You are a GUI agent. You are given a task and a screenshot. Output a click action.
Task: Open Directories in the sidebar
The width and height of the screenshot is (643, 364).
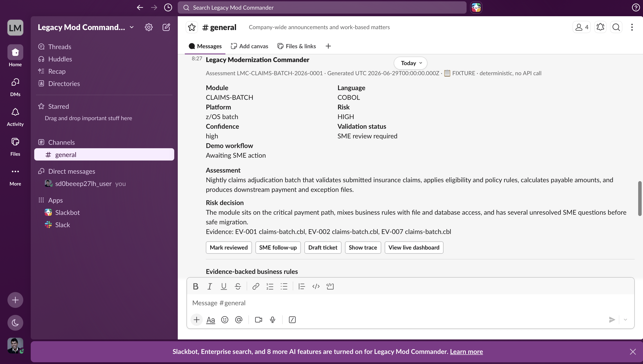[104, 84]
